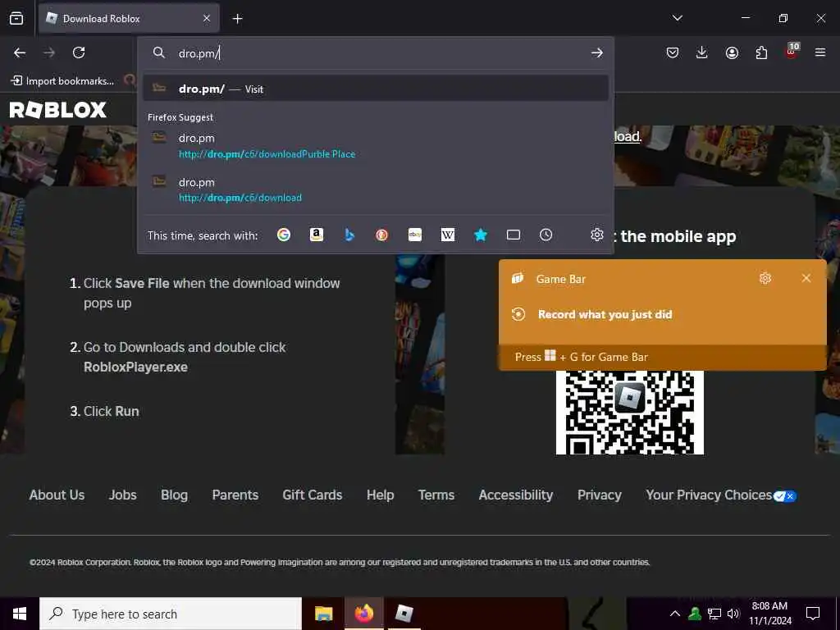Click Record what you just did

click(605, 314)
